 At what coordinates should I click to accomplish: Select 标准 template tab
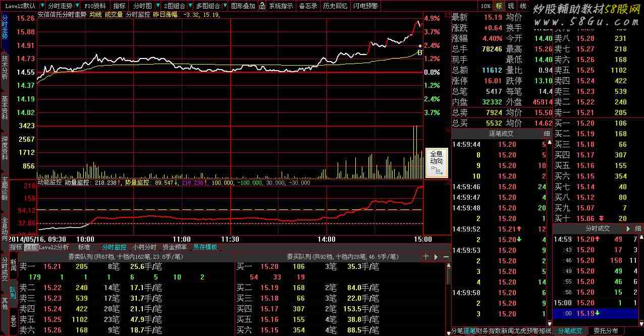tap(84, 247)
